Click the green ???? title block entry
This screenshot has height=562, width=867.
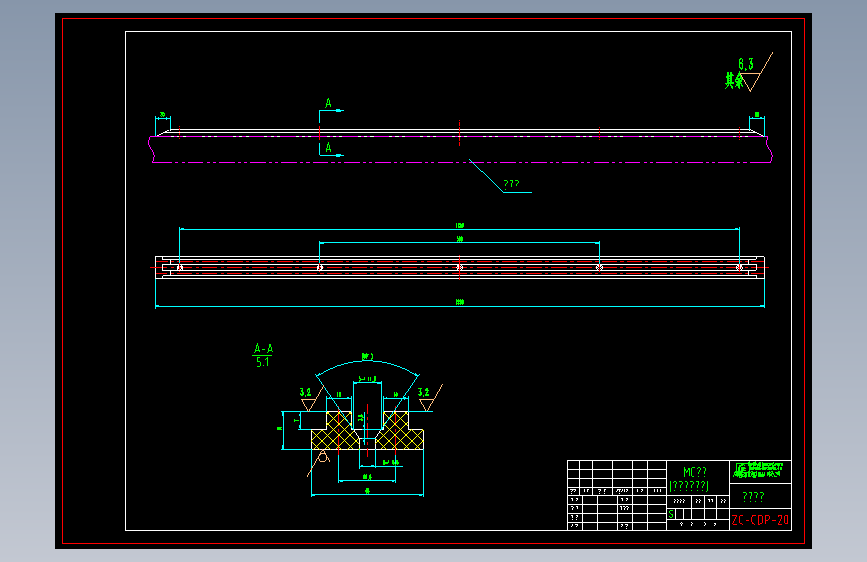[x=753, y=497]
